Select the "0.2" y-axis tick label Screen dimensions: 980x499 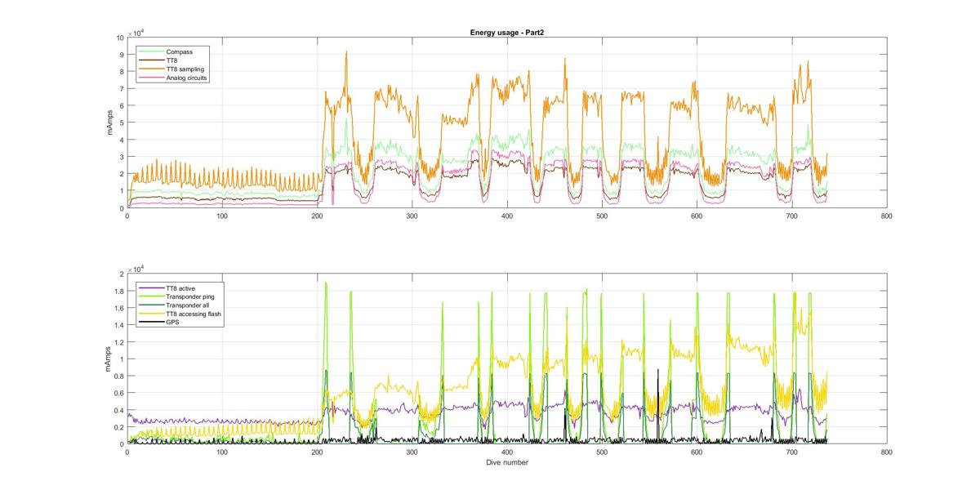pyautogui.click(x=119, y=428)
